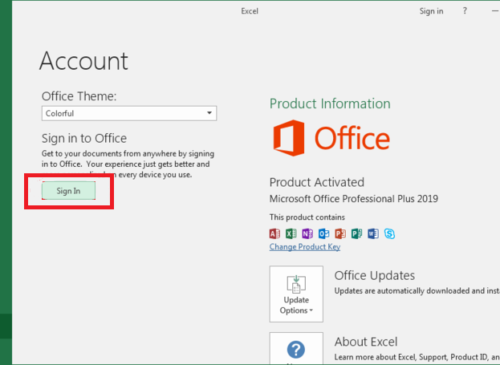Click the Office Theme label
Viewport: 500px width, 365px height.
(x=79, y=96)
